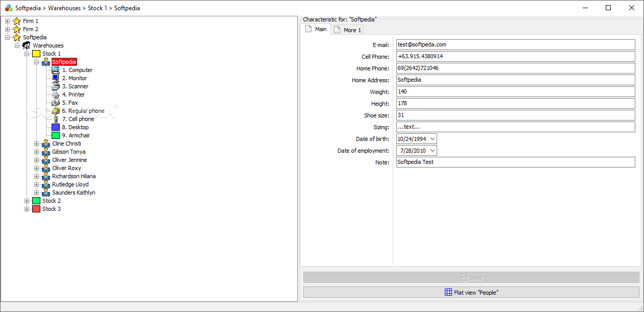Click the Home Address field
This screenshot has width=644, height=312.
click(x=515, y=80)
